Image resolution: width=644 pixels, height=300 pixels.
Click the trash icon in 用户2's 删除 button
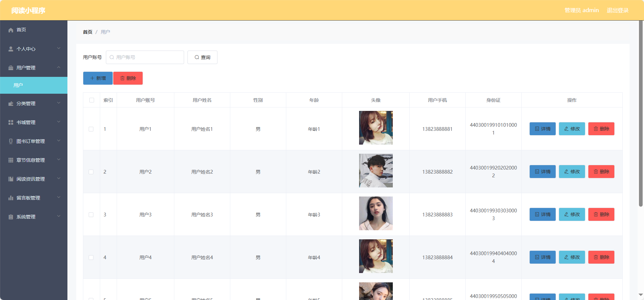596,172
